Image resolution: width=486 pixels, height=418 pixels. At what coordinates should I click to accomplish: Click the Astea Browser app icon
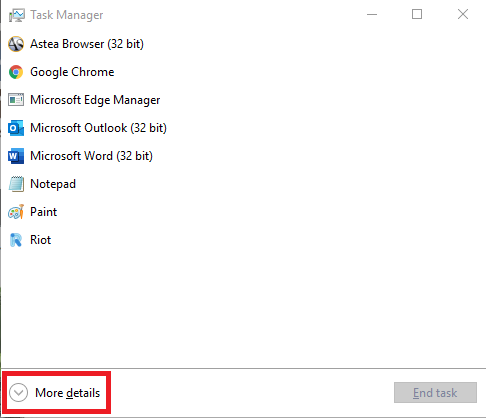pos(16,44)
